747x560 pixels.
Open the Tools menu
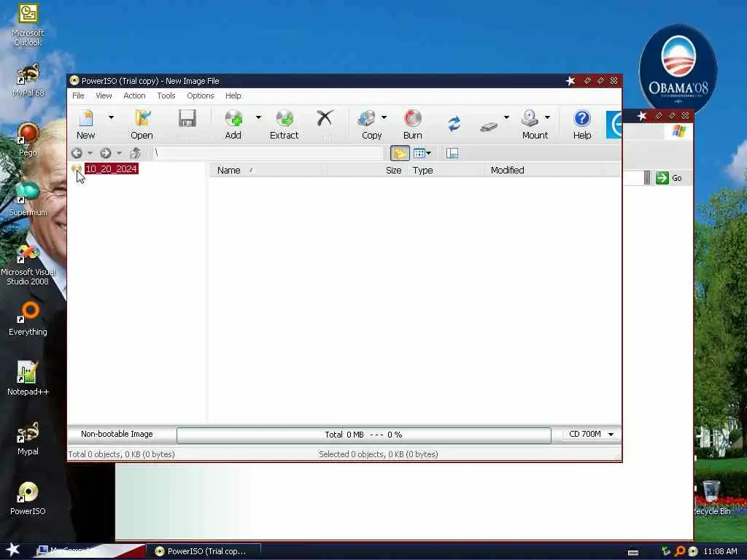click(x=166, y=96)
